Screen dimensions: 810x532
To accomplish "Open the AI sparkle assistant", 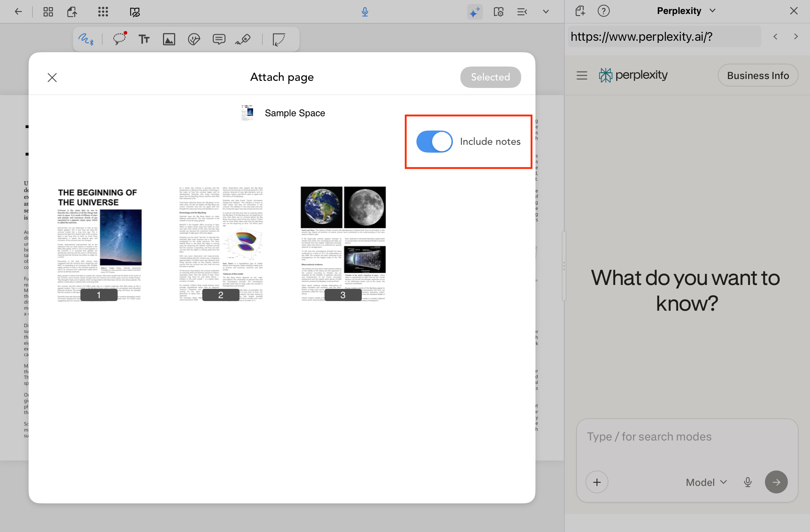I will tap(475, 12).
